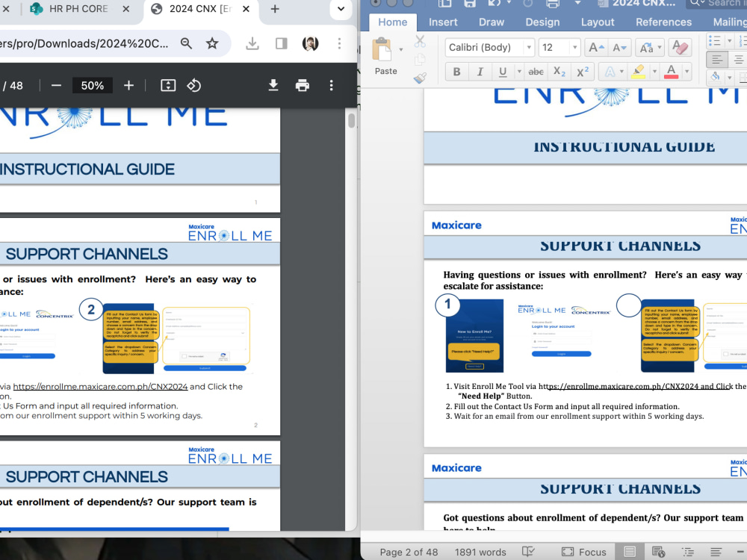Click the Cut scissors icon
The width and height of the screenshot is (747, 560).
pos(420,41)
